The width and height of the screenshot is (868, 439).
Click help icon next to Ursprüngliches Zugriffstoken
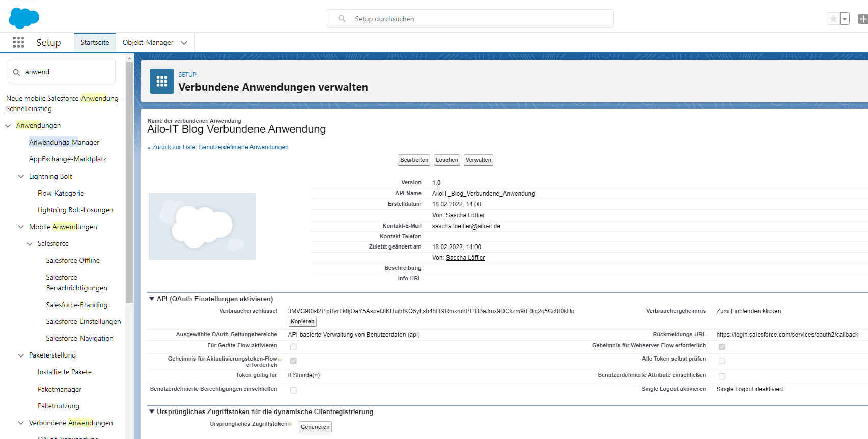pos(290,424)
